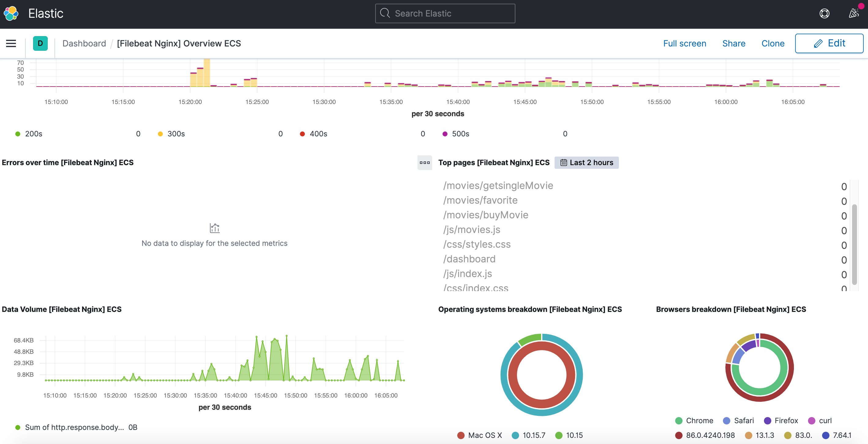
Task: Click the Mac OS X legend entry
Action: click(x=485, y=435)
